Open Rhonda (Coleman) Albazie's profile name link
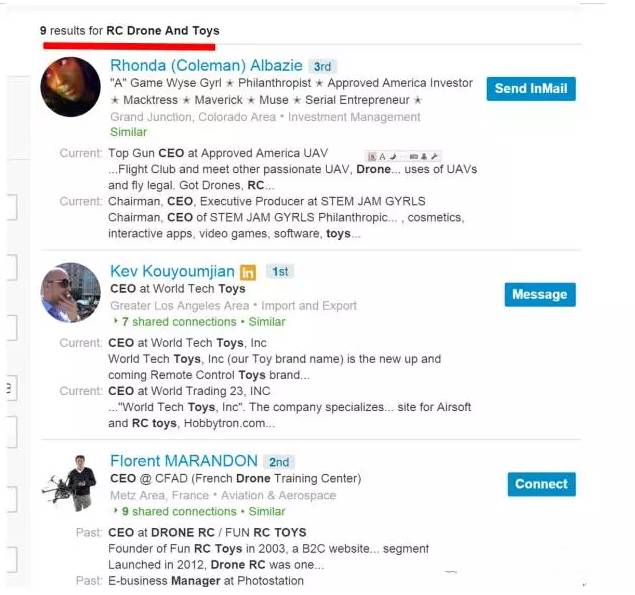 206,66
